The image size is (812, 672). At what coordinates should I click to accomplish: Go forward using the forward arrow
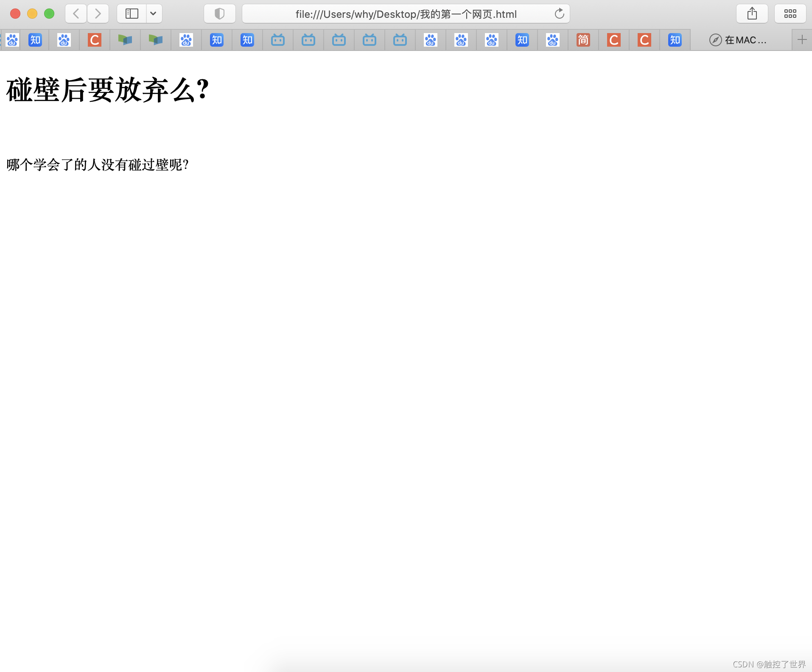(x=98, y=14)
